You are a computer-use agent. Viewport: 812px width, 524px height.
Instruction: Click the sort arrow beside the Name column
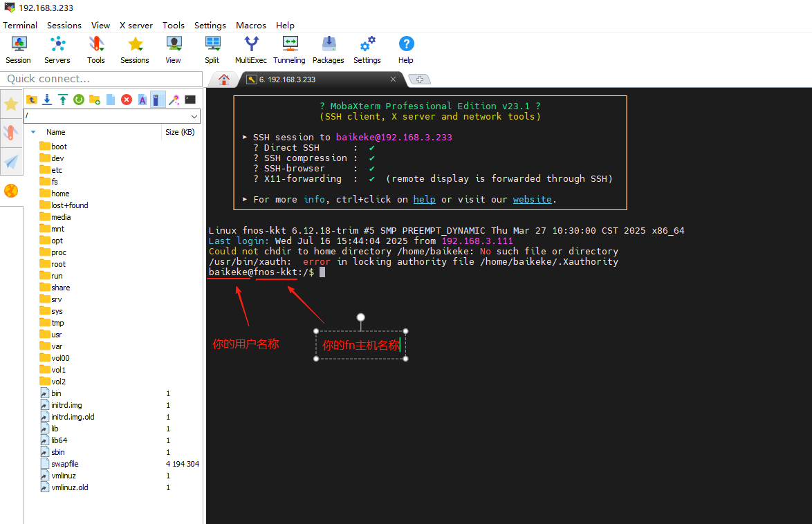(33, 132)
